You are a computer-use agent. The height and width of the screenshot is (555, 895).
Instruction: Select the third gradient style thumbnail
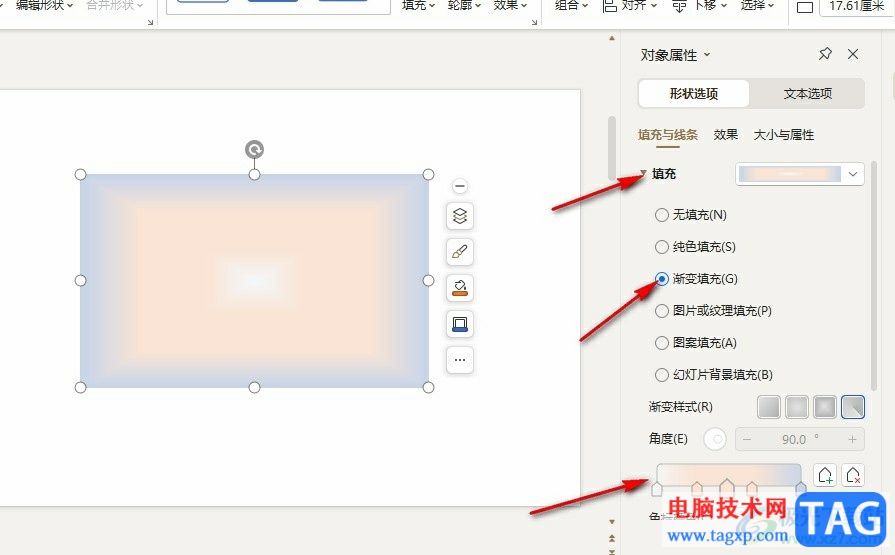[825, 407]
